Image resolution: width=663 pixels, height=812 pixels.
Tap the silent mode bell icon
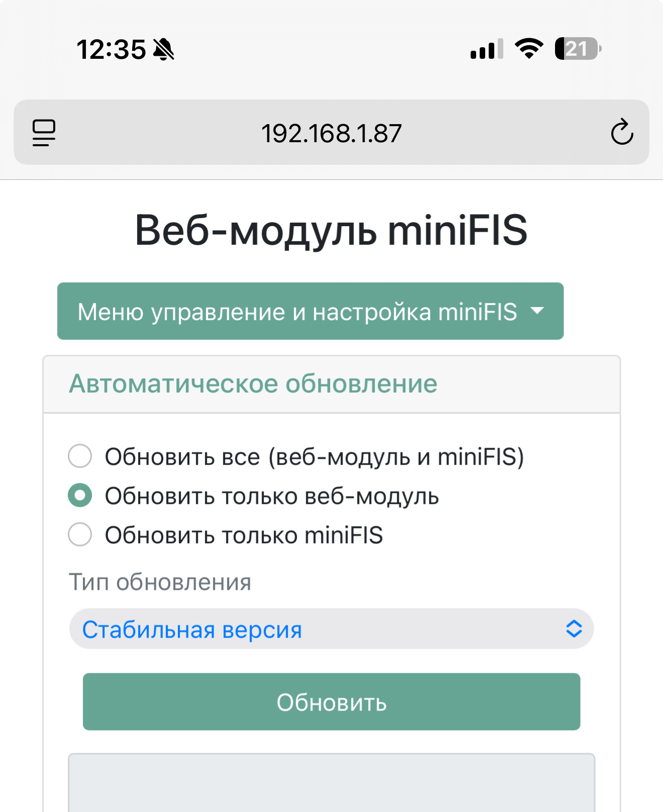point(164,50)
